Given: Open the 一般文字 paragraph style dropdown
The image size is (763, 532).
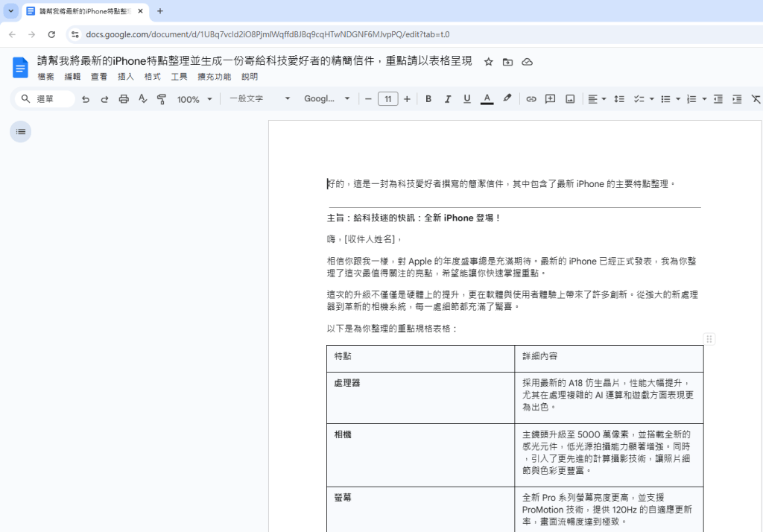Looking at the screenshot, I should coord(259,99).
